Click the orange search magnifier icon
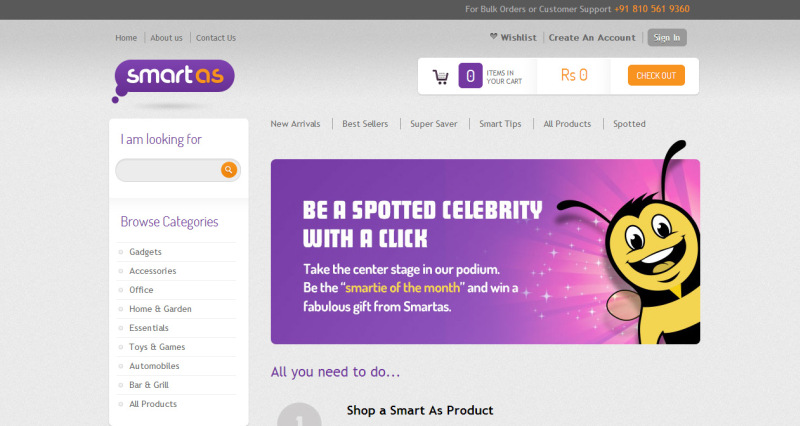Screen dimensions: 800x426 click(x=229, y=170)
